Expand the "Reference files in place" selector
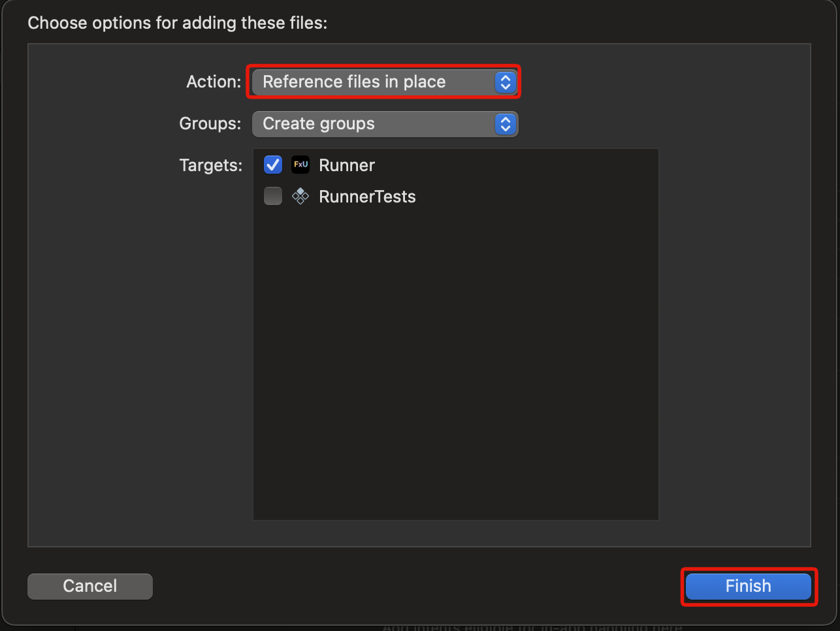Screen dimensions: 840x631 coord(383,82)
